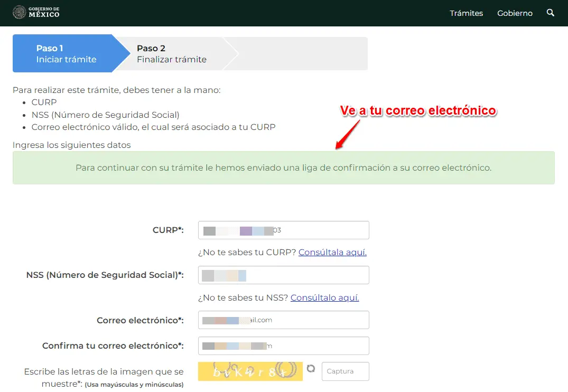The image size is (568, 392).
Task: Focus the Confirma tu correo electrónico field
Action: coord(284,346)
